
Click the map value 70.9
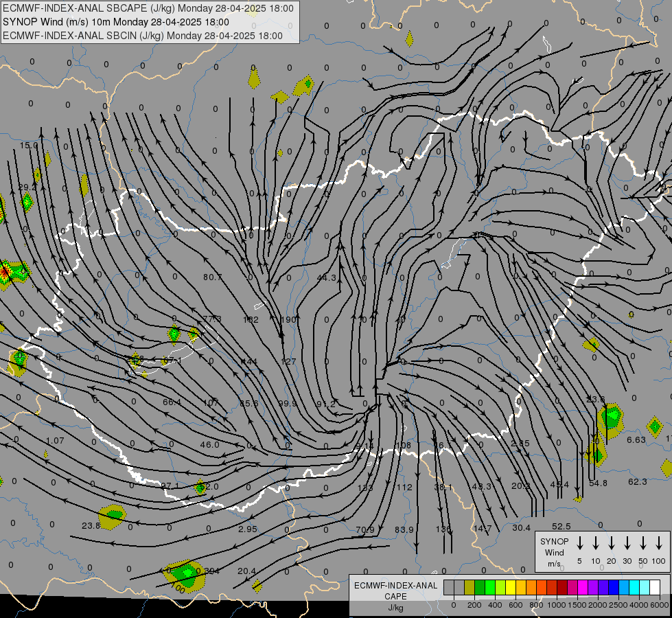[365, 530]
